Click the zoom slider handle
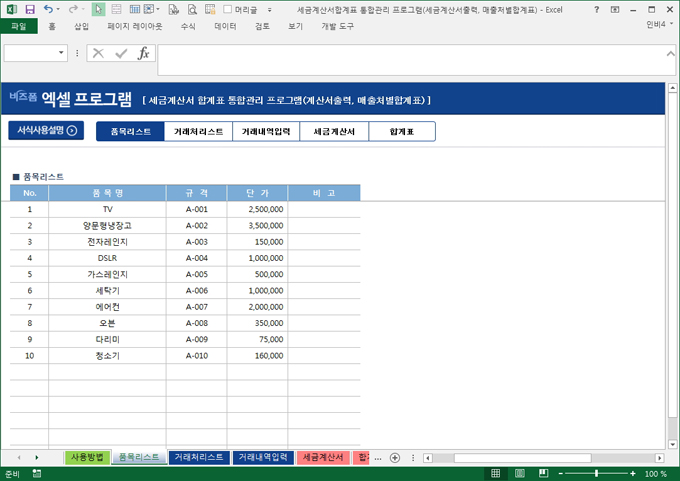Image resolution: width=680 pixels, height=481 pixels. (x=597, y=474)
